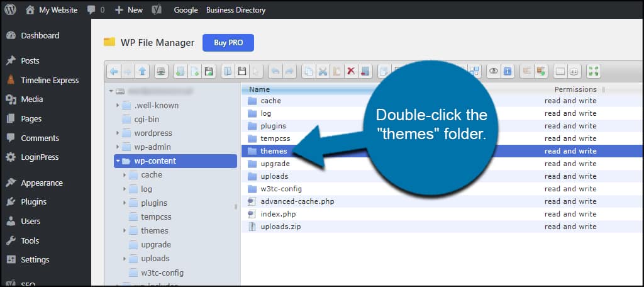Redo the last file operation
The height and width of the screenshot is (287, 644).
click(289, 71)
